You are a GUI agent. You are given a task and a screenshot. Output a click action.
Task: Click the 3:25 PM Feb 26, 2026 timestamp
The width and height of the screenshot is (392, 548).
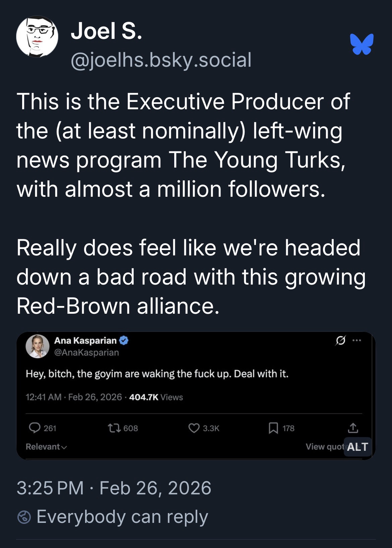tap(114, 488)
